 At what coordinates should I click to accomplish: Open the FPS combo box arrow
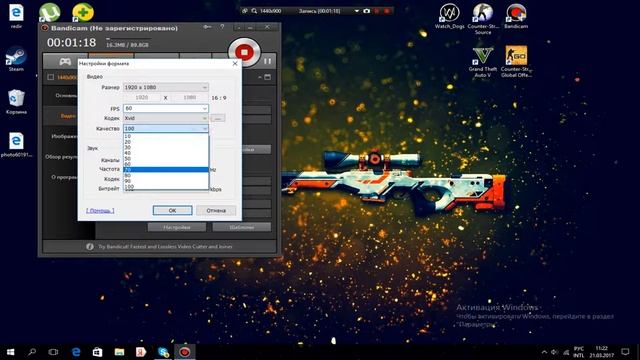(x=204, y=108)
